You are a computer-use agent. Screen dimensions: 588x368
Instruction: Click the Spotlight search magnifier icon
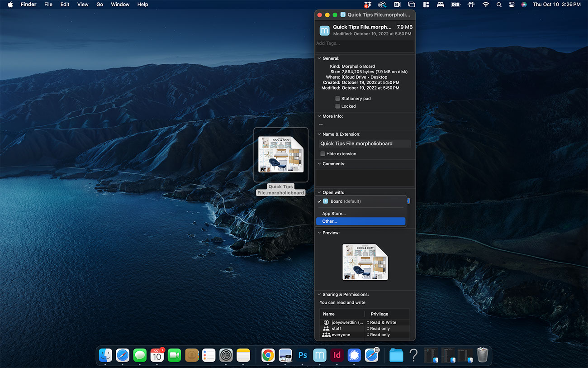pos(499,5)
